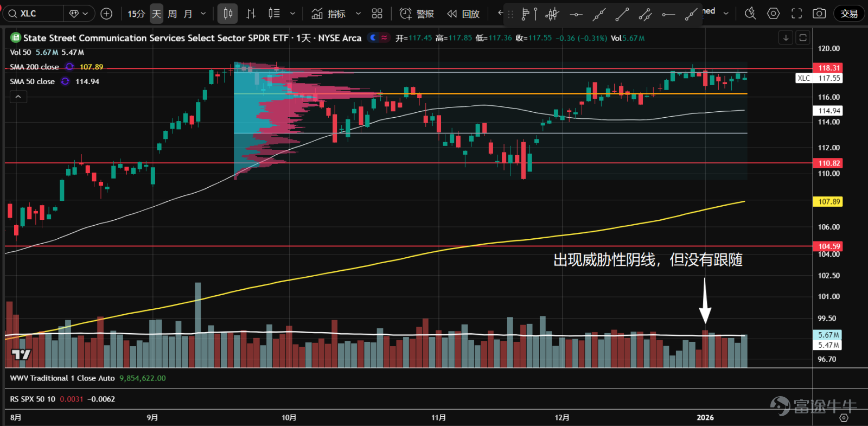Select the parallel channel drawing tool

click(x=645, y=14)
